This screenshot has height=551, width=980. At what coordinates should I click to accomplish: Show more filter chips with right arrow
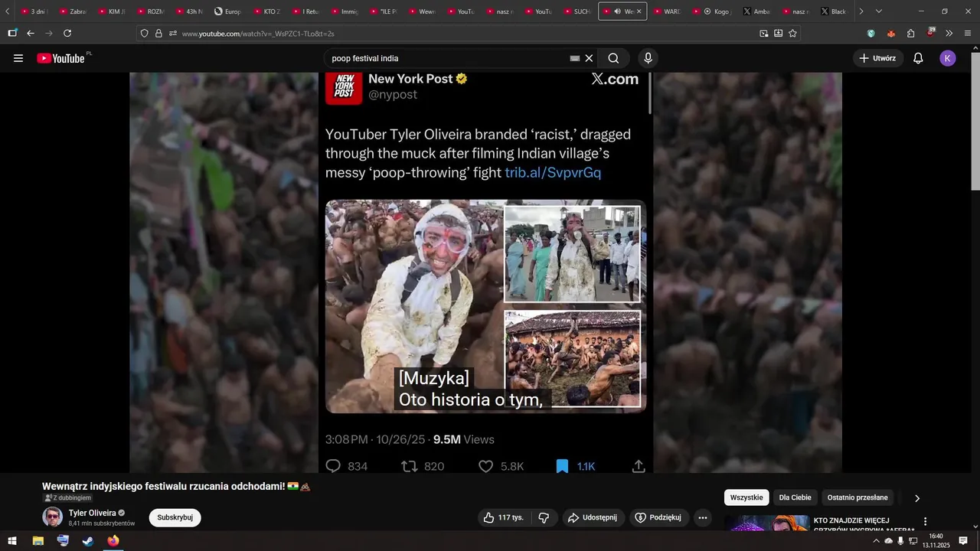click(x=917, y=498)
